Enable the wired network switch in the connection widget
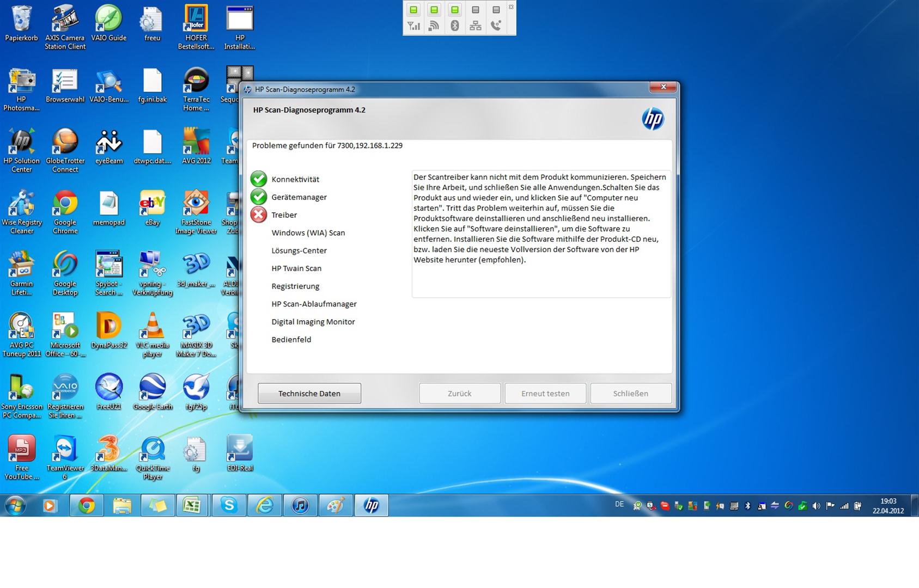919x588 pixels. (x=476, y=10)
